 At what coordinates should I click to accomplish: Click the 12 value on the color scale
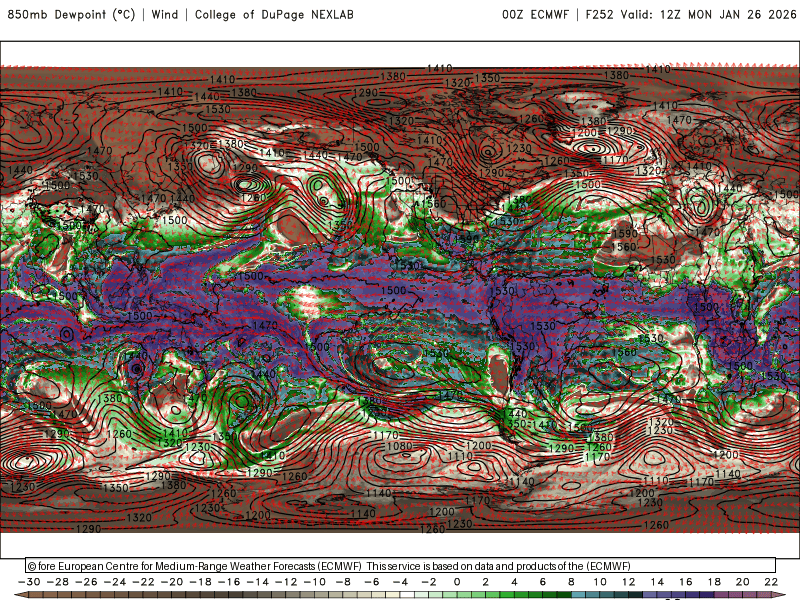click(x=629, y=582)
